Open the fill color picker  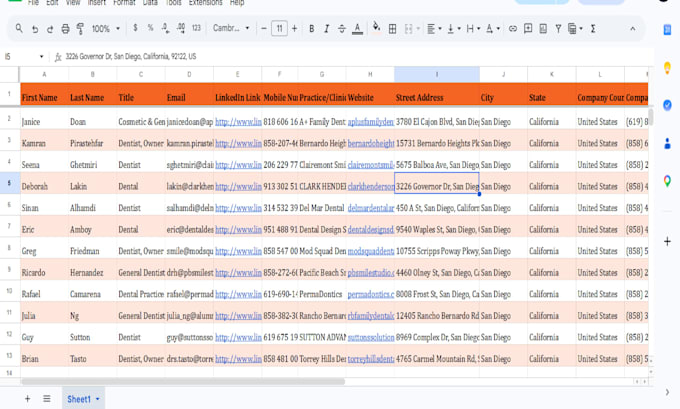click(x=376, y=28)
